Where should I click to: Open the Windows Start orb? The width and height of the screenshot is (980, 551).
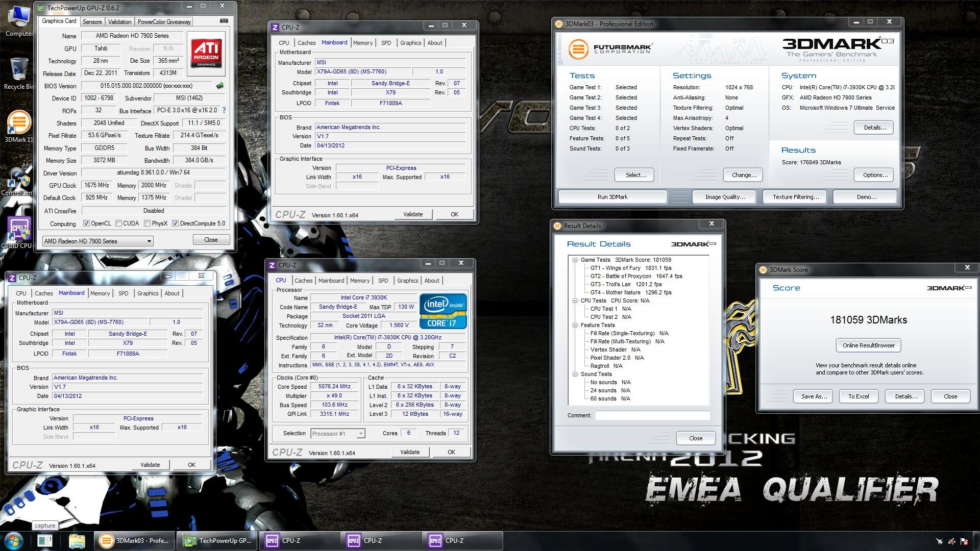coord(14,541)
